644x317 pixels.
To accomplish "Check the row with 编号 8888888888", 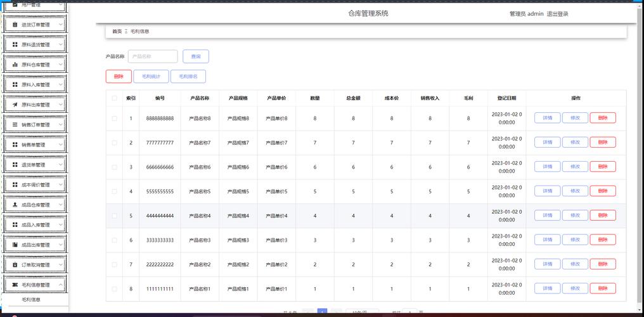I will coord(114,119).
